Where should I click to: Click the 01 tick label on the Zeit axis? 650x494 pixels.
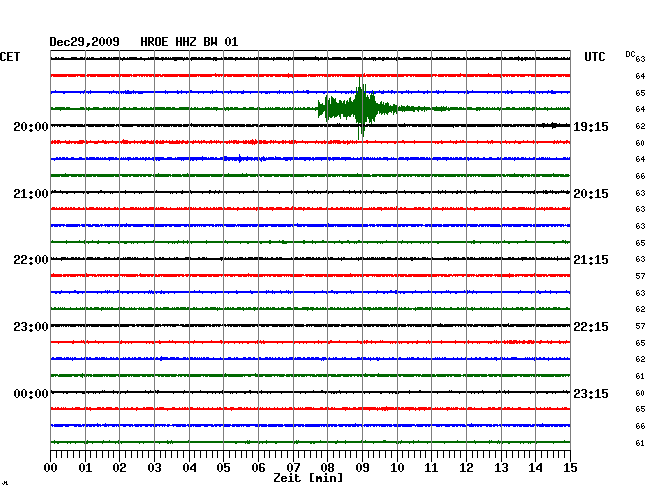pyautogui.click(x=85, y=467)
